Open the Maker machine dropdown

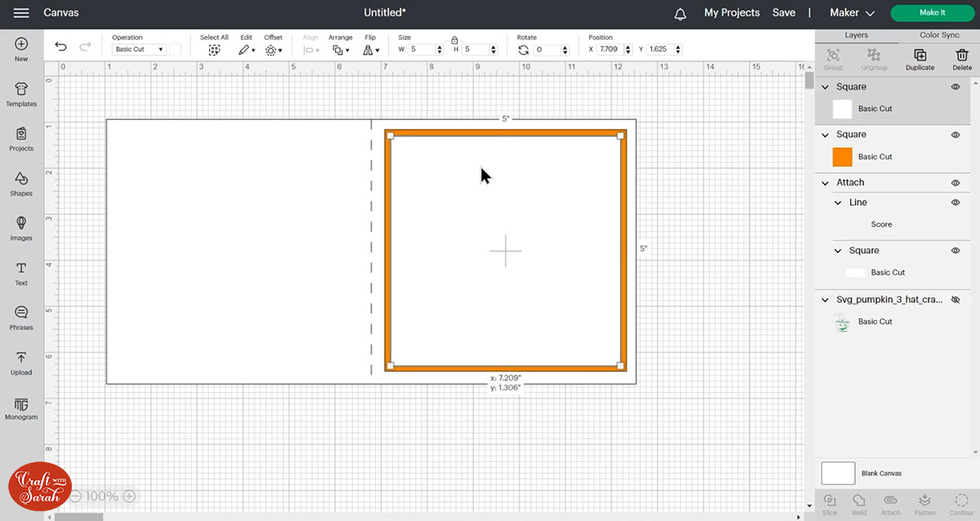pos(852,13)
